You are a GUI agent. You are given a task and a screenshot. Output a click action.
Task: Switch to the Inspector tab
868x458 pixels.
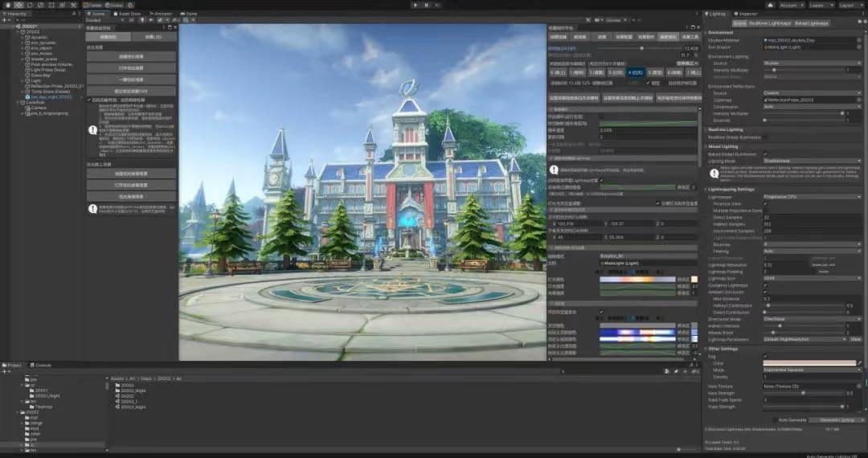746,14
